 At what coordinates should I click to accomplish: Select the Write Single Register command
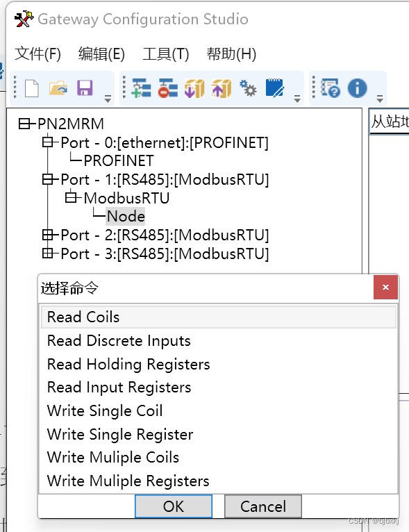click(219, 434)
